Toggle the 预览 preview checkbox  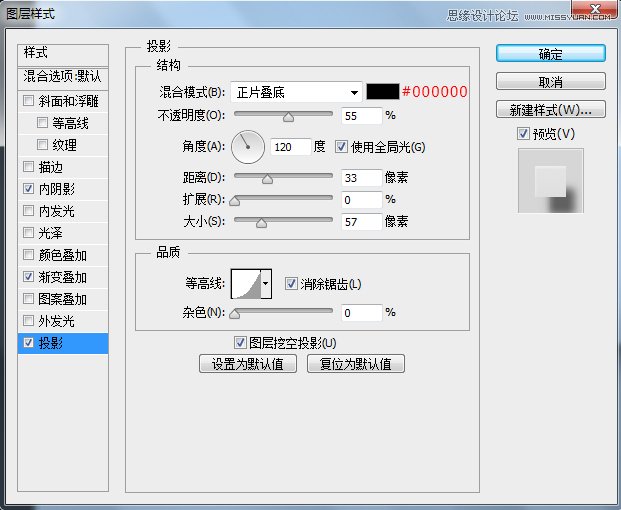(x=523, y=133)
